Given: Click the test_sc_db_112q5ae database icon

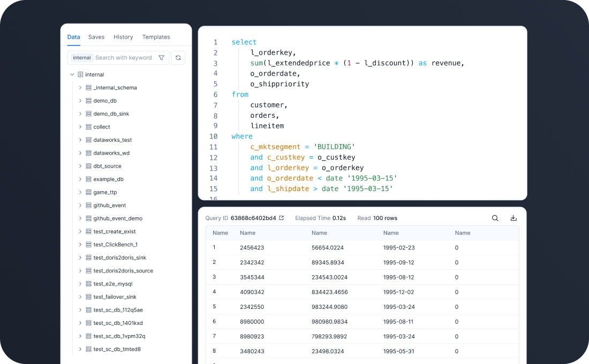Looking at the screenshot, I should coord(89,310).
